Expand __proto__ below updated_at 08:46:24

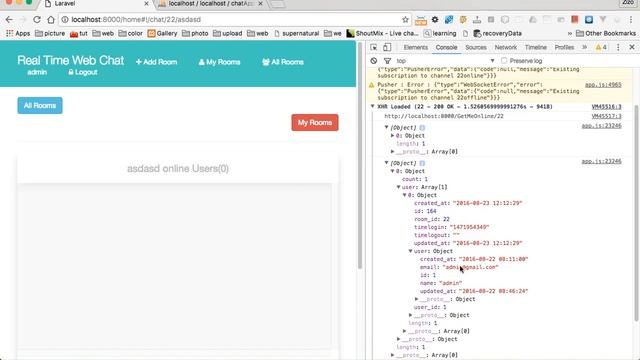[416, 299]
